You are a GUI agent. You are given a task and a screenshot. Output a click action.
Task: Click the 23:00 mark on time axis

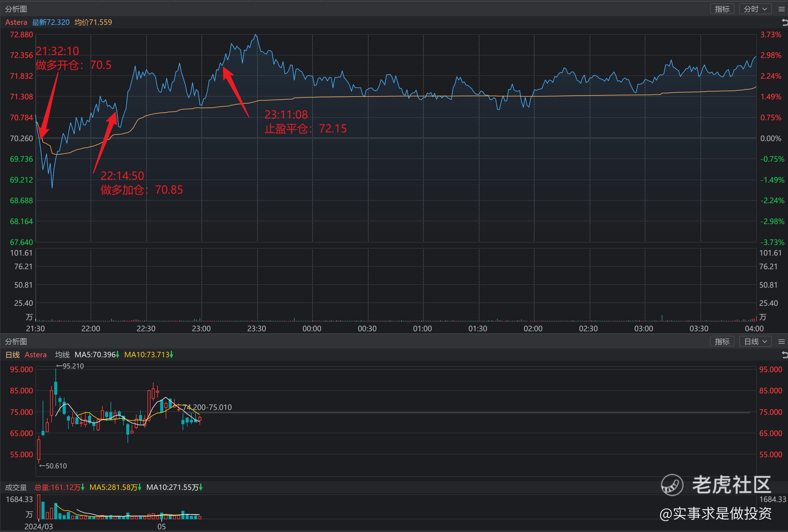coord(201,329)
